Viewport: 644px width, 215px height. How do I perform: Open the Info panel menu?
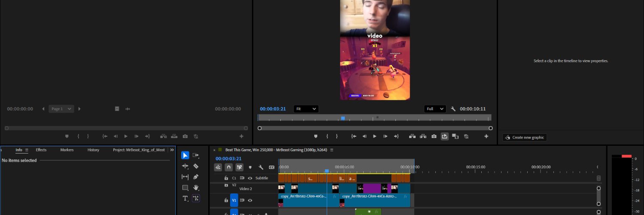tap(27, 150)
